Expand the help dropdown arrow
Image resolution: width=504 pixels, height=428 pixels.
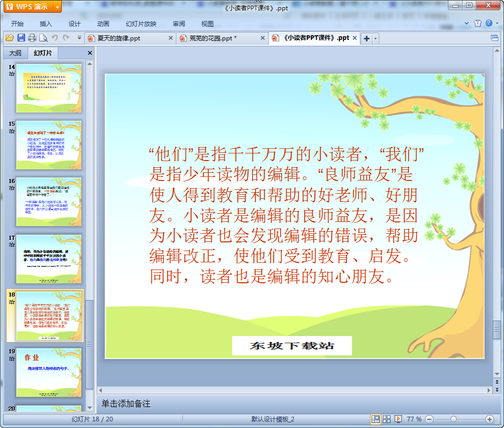(497, 23)
